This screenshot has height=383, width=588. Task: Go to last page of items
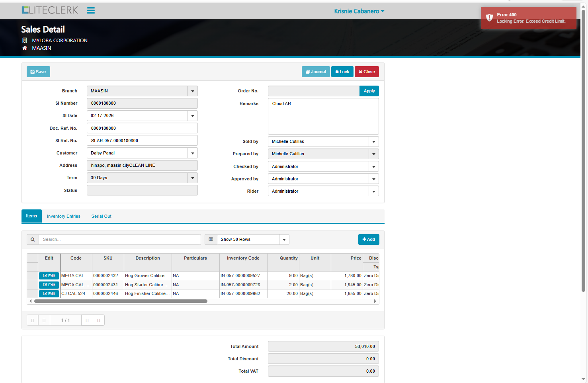[99, 320]
